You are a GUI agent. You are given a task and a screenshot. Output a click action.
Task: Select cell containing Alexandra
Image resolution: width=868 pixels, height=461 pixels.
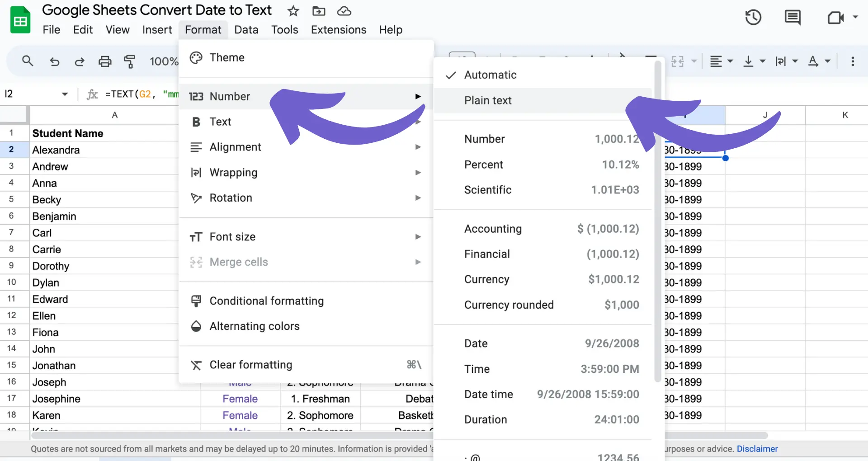(x=104, y=150)
